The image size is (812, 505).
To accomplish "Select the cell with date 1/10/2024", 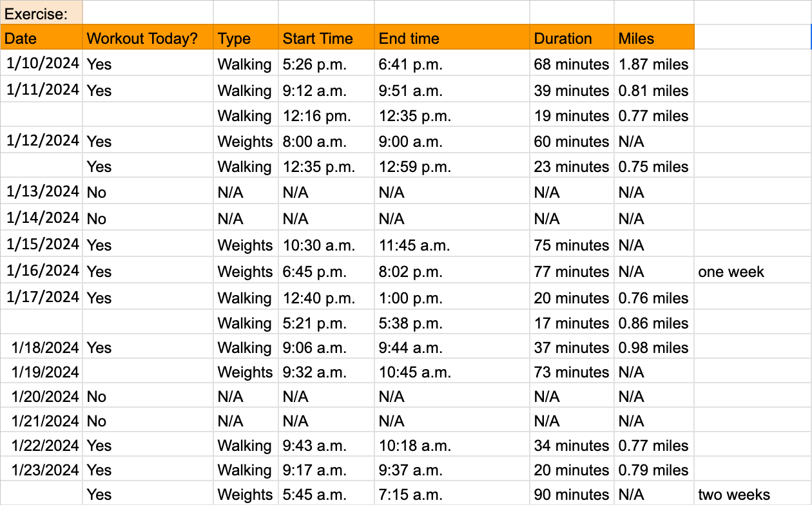I will tap(41, 63).
